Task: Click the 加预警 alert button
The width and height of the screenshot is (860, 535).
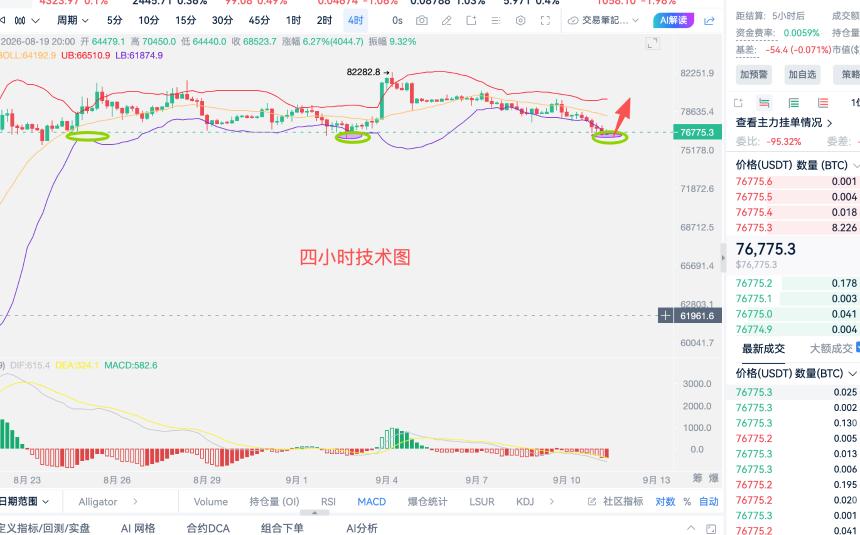Action: (754, 74)
